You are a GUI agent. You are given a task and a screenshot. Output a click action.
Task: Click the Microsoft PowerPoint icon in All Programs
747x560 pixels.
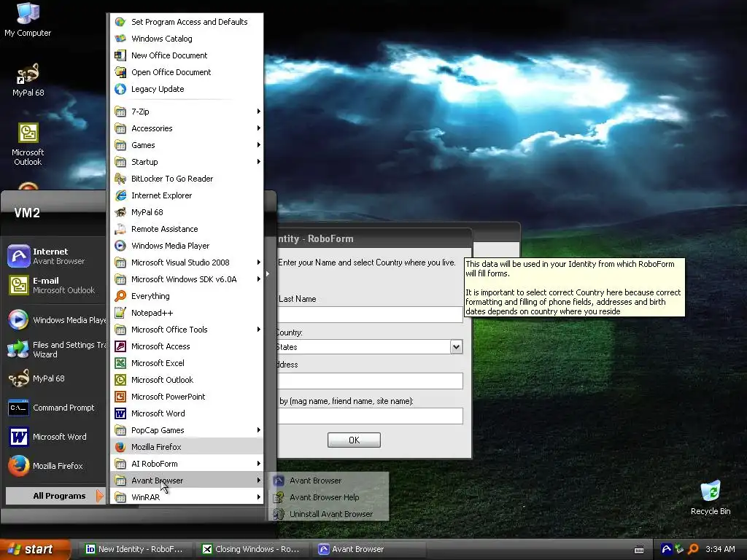[120, 397]
